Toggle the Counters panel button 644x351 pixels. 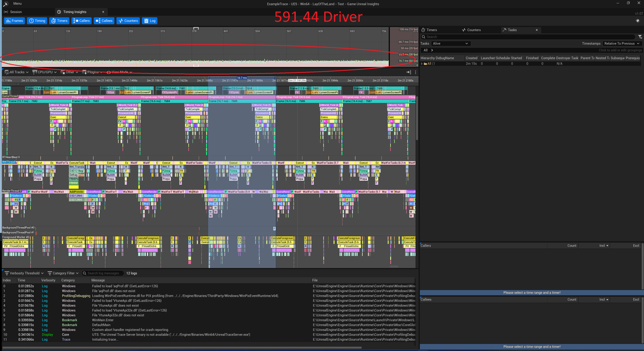(128, 20)
